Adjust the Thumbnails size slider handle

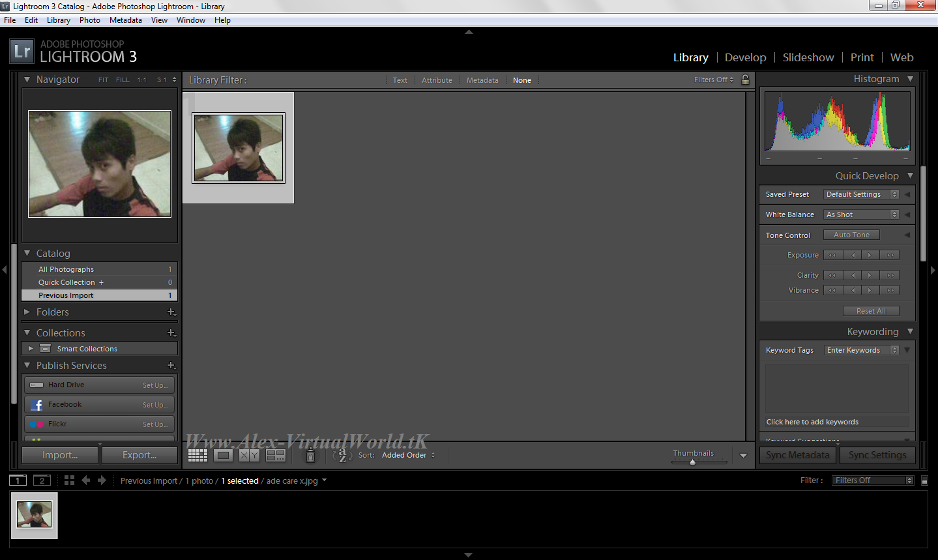point(692,462)
